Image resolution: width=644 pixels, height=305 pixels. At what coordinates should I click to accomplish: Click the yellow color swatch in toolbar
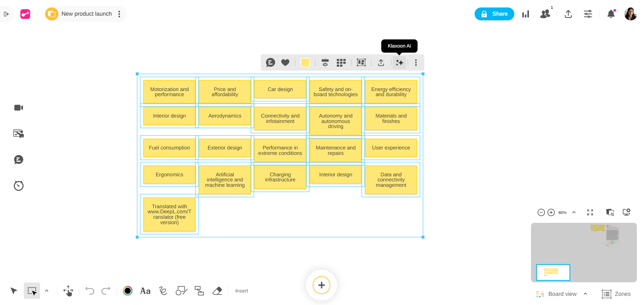pyautogui.click(x=305, y=62)
